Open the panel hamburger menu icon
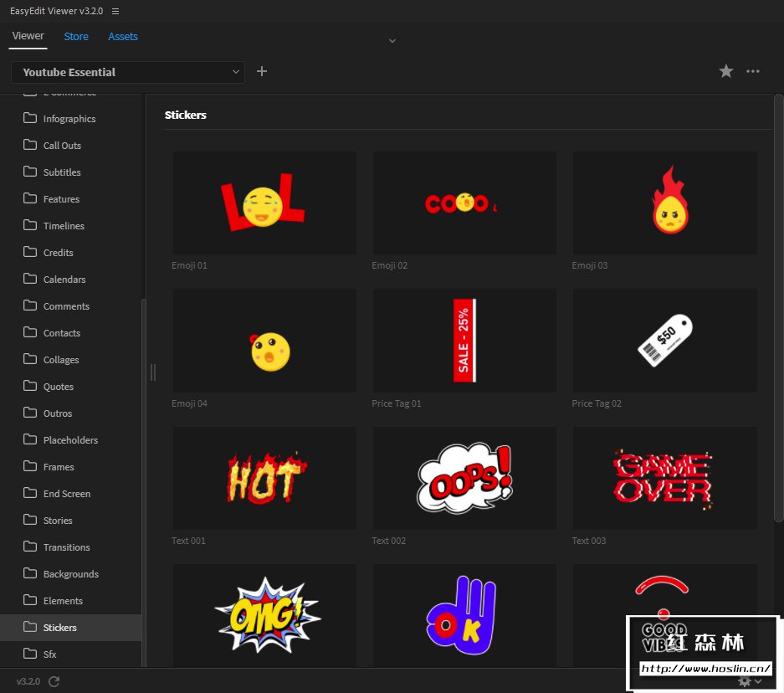The height and width of the screenshot is (693, 784). (115, 11)
